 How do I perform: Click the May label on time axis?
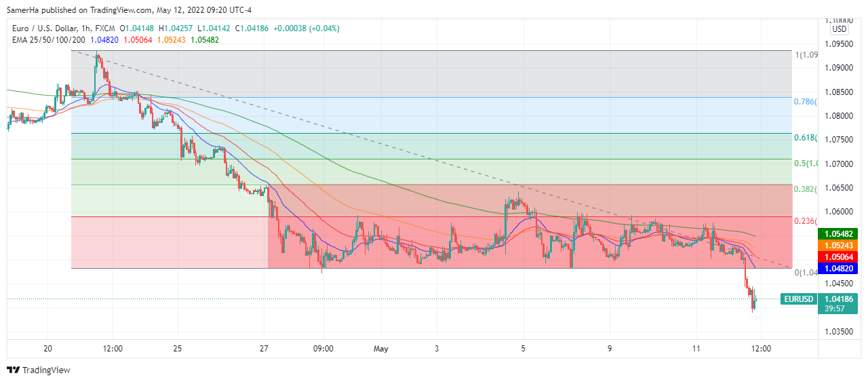(x=382, y=349)
